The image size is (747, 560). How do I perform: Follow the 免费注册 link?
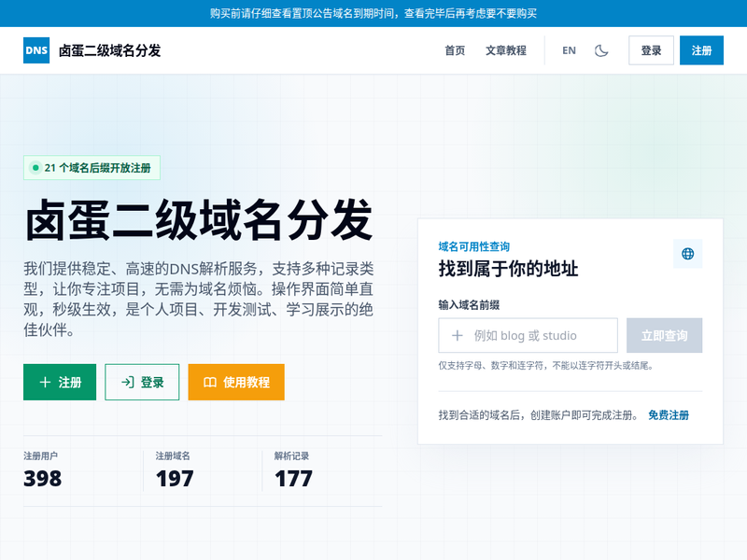(669, 415)
